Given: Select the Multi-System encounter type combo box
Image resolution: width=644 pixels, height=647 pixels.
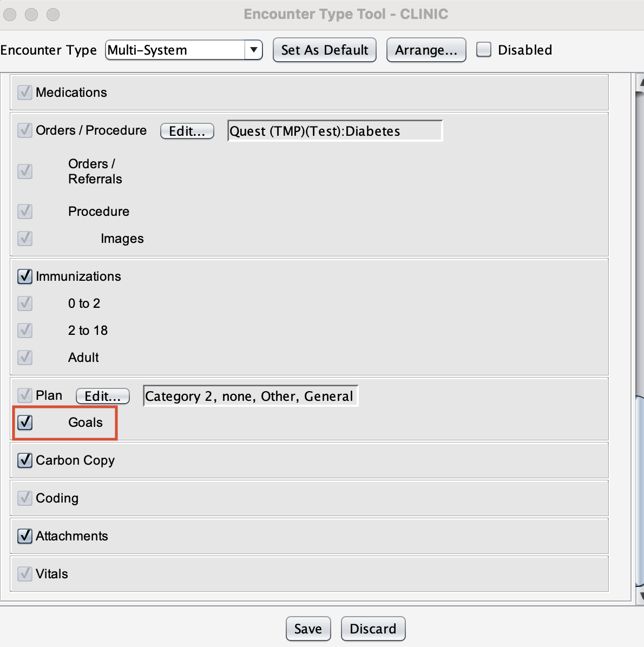Looking at the screenshot, I should pos(175,50).
